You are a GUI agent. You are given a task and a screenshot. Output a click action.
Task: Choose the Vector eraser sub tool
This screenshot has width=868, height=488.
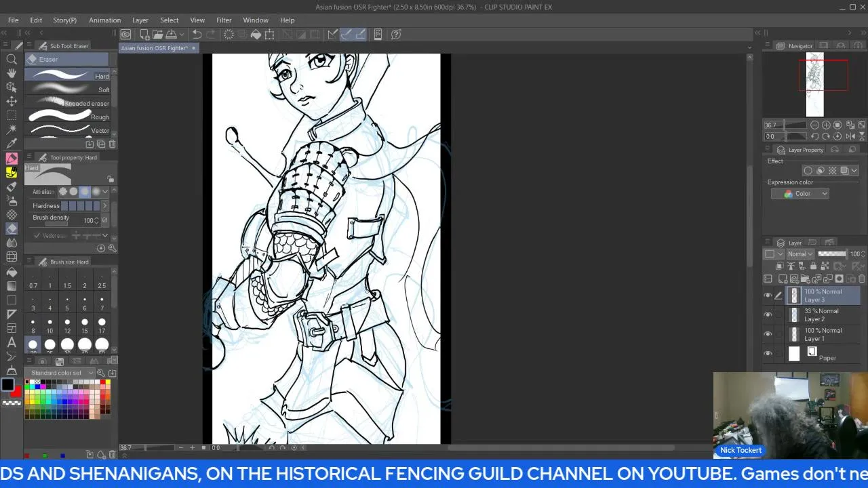pos(68,129)
